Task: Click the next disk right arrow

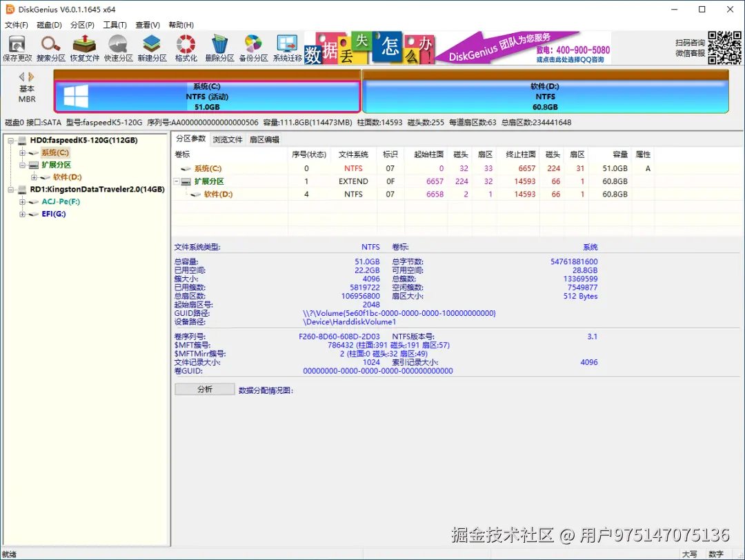Action: (31, 77)
